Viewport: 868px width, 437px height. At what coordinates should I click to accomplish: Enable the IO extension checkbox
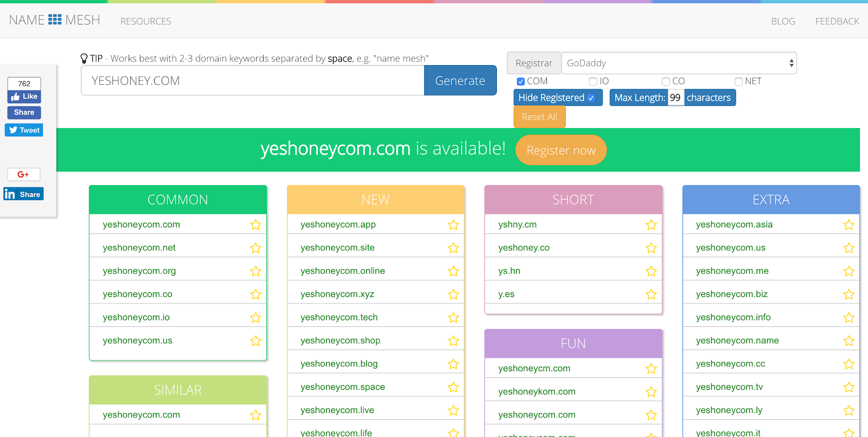(593, 81)
